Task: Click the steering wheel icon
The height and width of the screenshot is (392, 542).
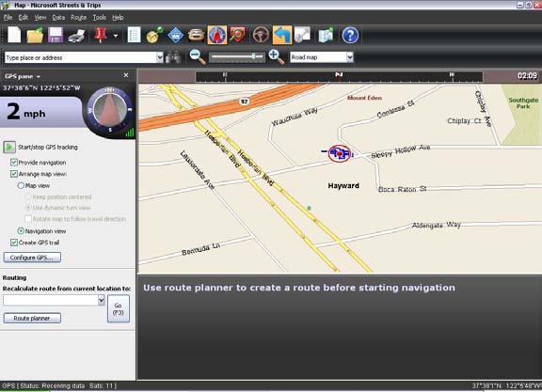Action: [x=261, y=35]
